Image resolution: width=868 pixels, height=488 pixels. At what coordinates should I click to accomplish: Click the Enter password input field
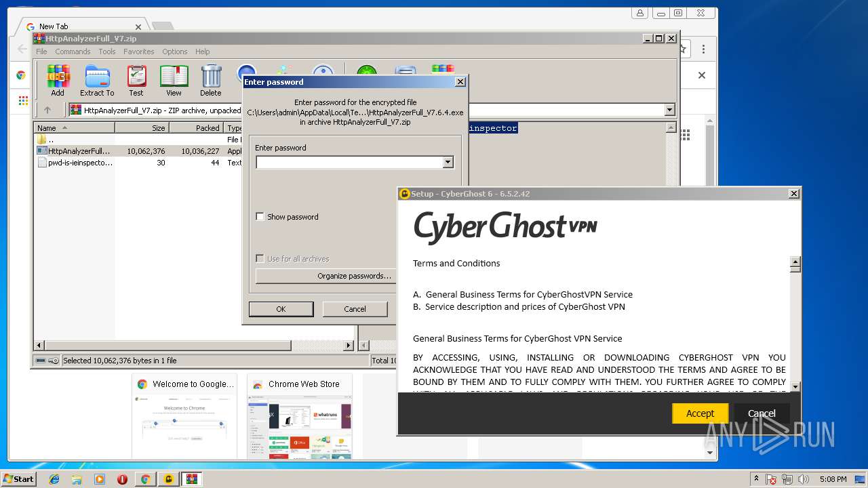pos(349,163)
